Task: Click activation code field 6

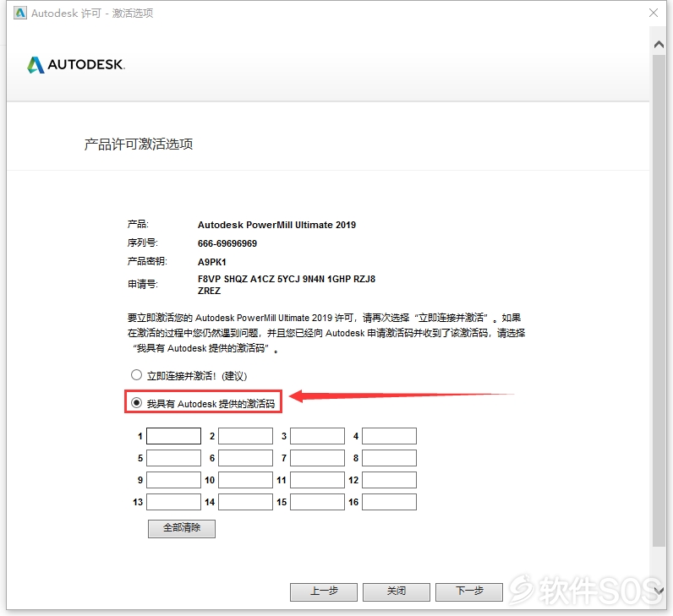Action: click(245, 458)
